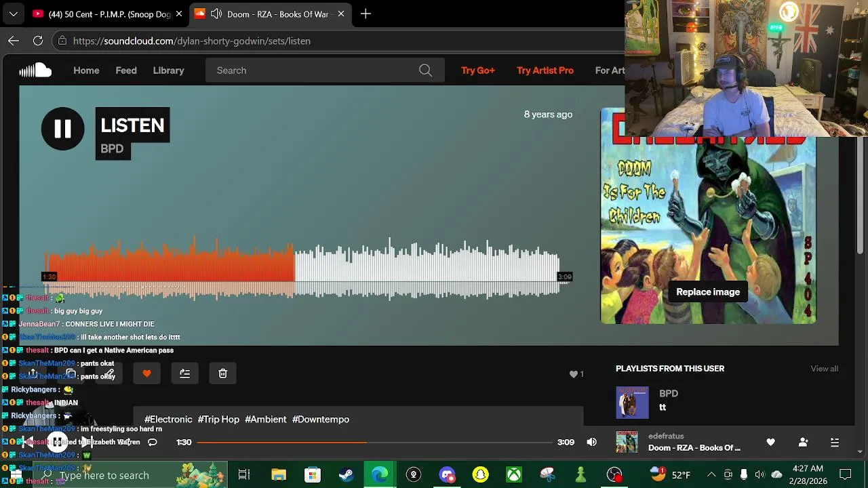This screenshot has width=868, height=488.
Task: Click the page's vertical scrollbar
Action: point(860,197)
